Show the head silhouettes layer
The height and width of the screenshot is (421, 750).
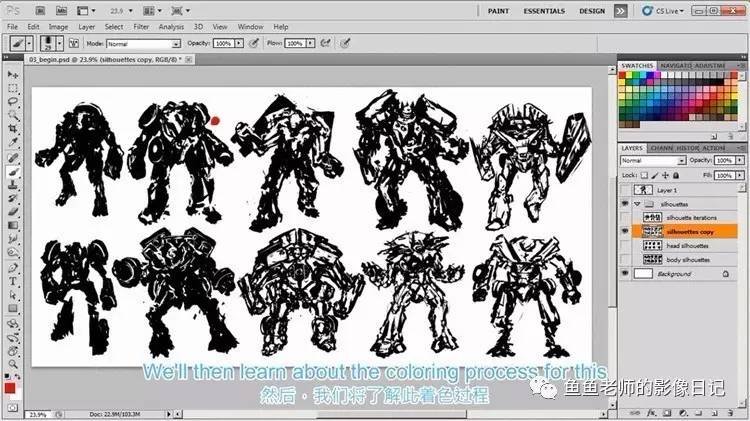[x=625, y=245]
